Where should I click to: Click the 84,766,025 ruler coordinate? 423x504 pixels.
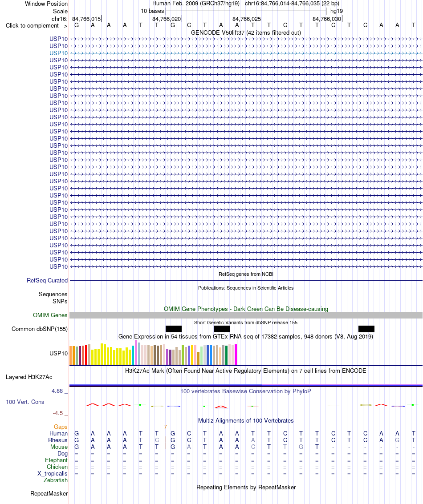tap(246, 19)
